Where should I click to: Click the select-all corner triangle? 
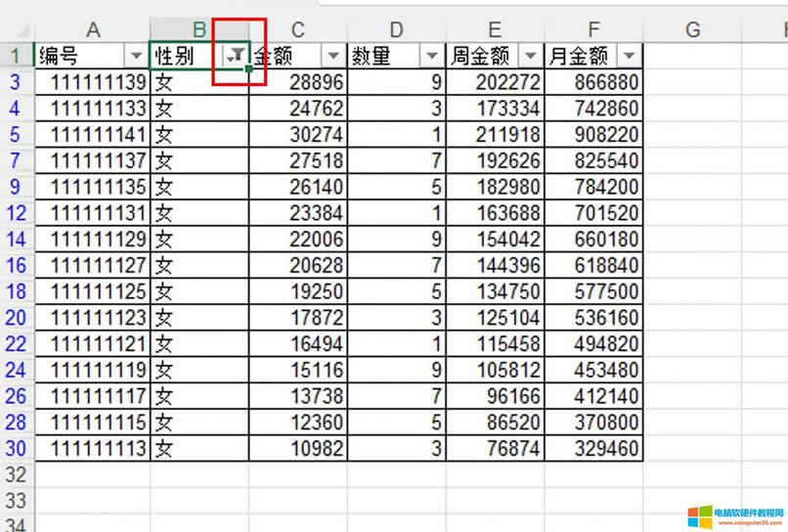coord(23,31)
